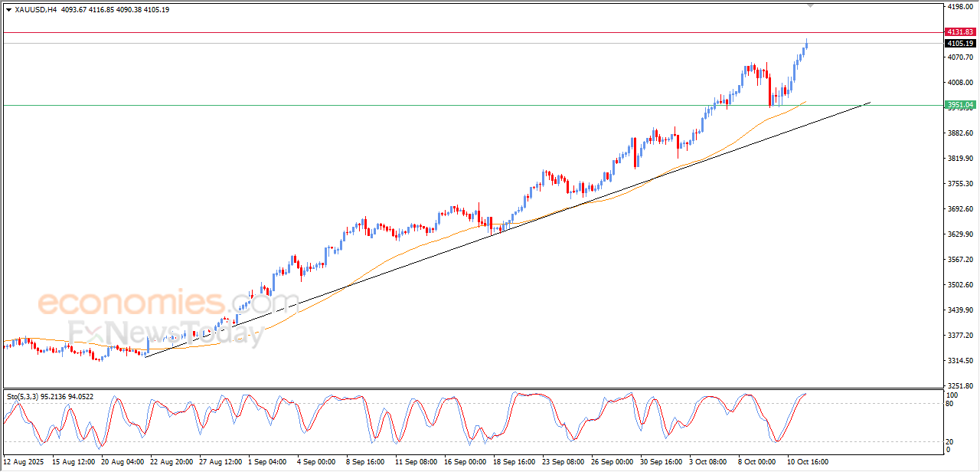The image size is (980, 472).
Task: Click the 3567.20 price axis value
Action: (x=959, y=260)
